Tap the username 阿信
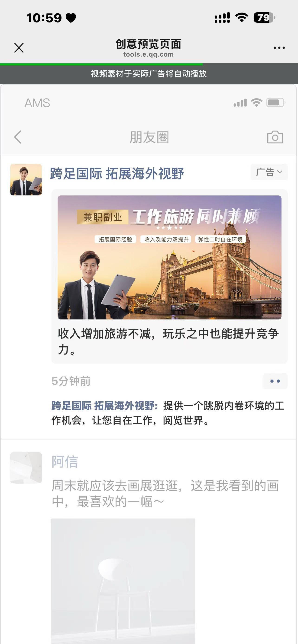The height and width of the screenshot is (644, 298). coord(65,462)
